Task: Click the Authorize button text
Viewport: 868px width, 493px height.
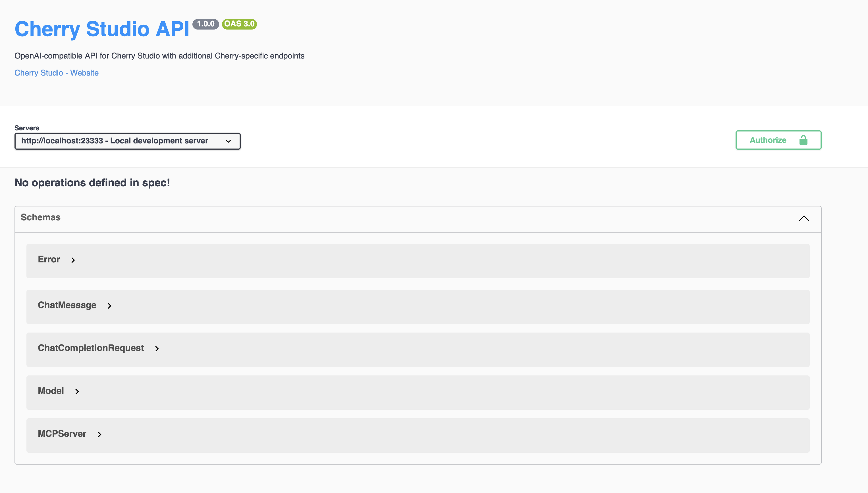Action: click(768, 140)
